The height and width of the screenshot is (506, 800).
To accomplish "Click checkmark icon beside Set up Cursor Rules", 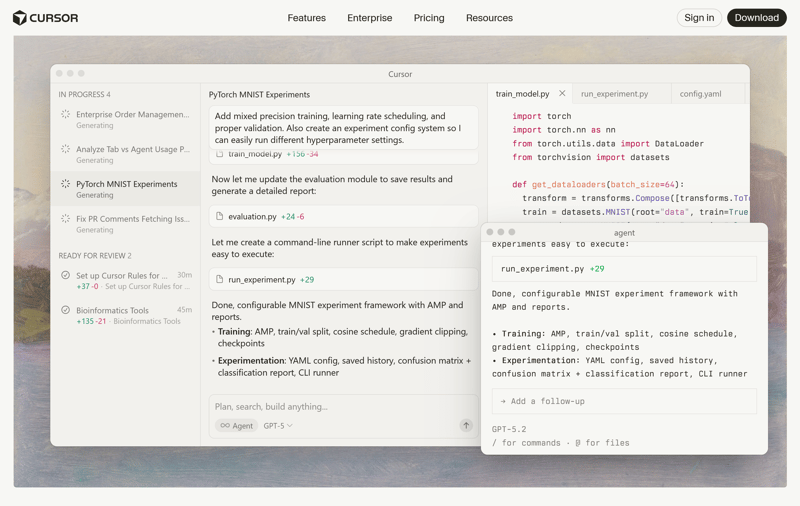I will click(x=65, y=275).
